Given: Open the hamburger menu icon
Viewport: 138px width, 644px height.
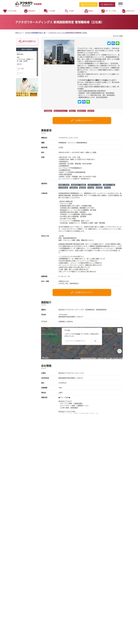Looking at the screenshot, I should 120,4.
